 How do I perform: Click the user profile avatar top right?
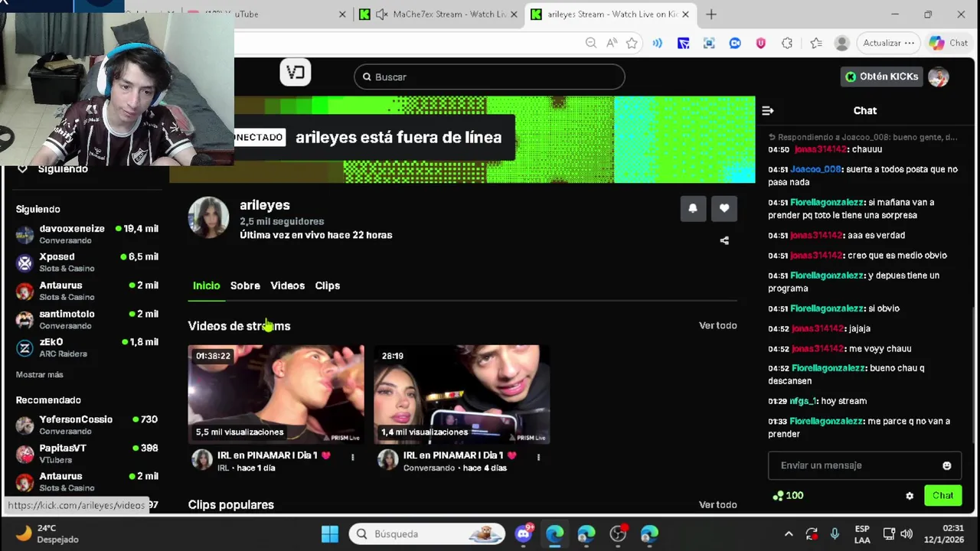coord(939,77)
